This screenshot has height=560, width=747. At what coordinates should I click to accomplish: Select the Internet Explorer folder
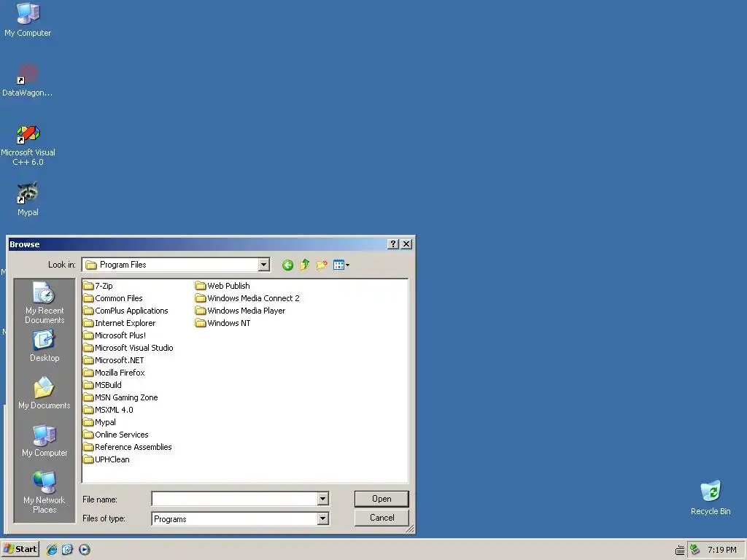[x=120, y=323]
